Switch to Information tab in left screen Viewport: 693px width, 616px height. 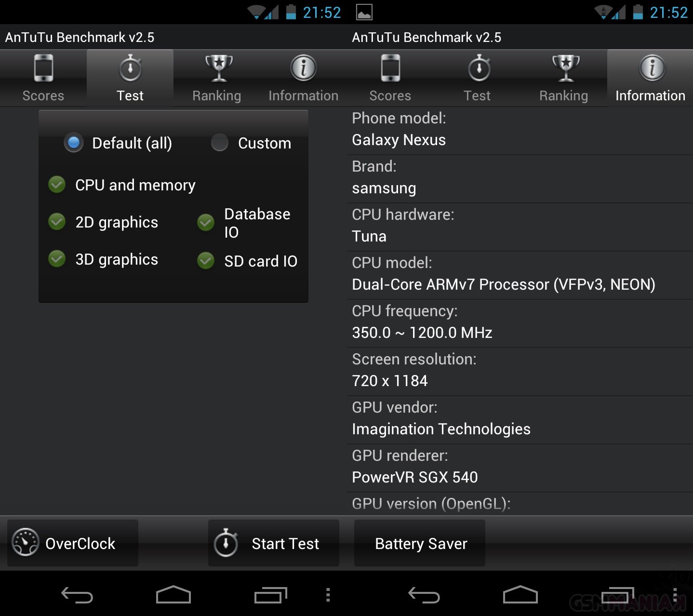[303, 78]
